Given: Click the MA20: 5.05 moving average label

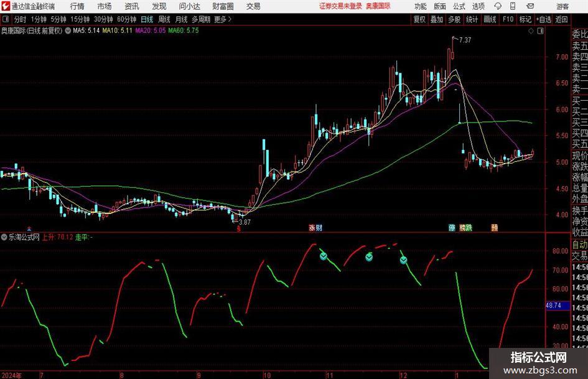Looking at the screenshot, I should tap(150, 30).
